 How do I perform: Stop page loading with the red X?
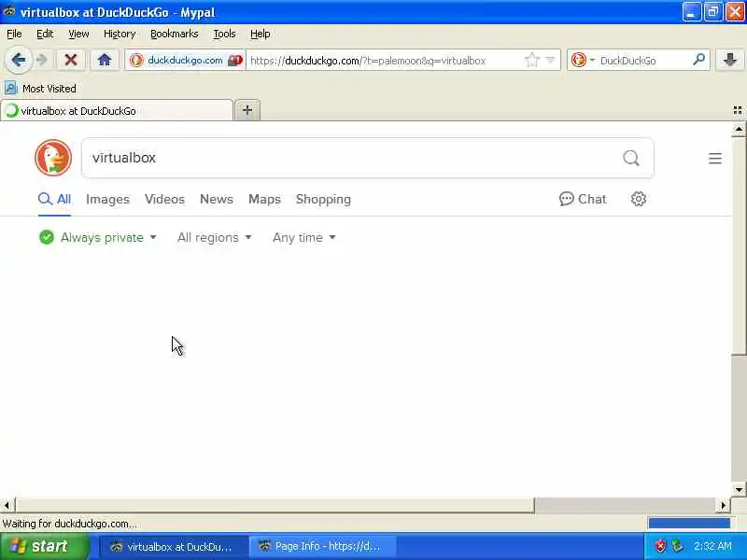pyautogui.click(x=71, y=60)
